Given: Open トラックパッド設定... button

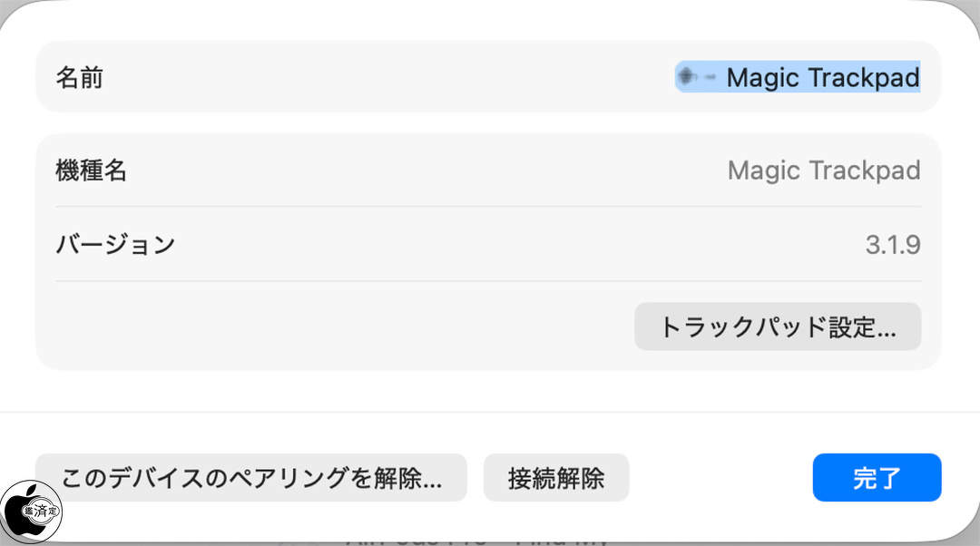Looking at the screenshot, I should [778, 327].
